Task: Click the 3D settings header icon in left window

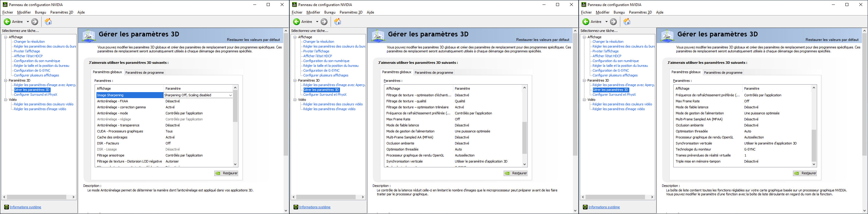Action: tap(89, 36)
